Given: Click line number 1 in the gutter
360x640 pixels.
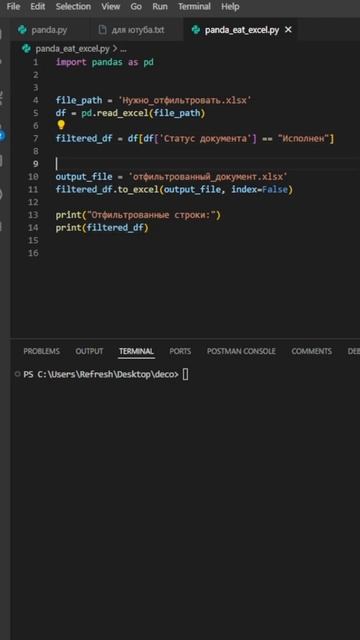Looking at the screenshot, I should pyautogui.click(x=36, y=62).
